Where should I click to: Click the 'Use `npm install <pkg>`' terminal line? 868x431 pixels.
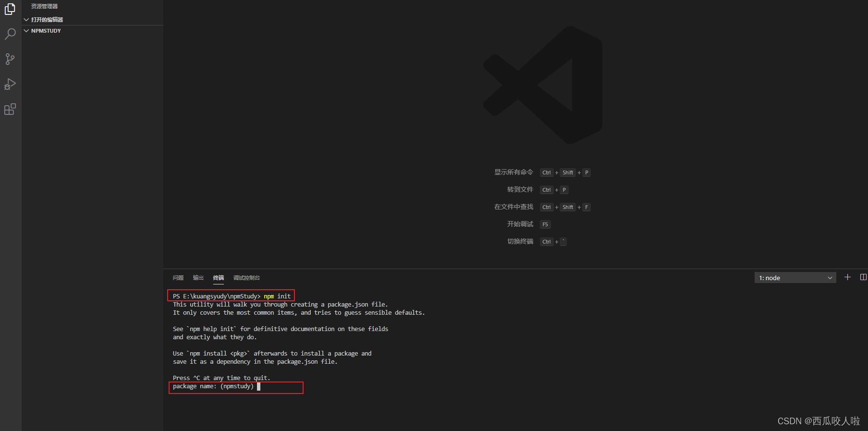tap(272, 354)
